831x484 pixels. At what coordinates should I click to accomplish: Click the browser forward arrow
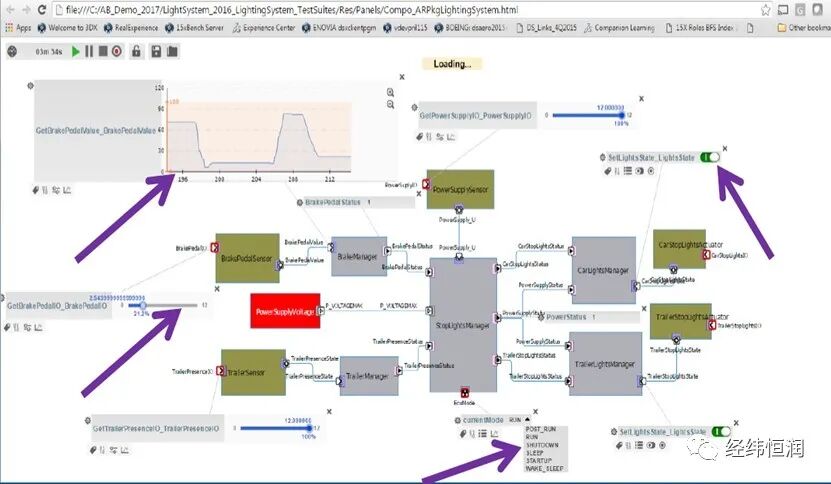[x=26, y=10]
